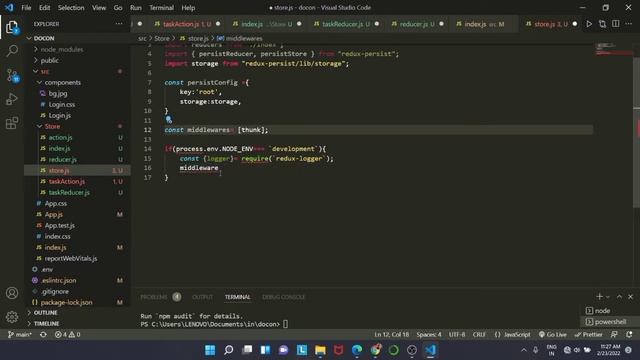Screen dimensions: 640x360
Task: Open Login.js in explorer
Action: pos(60,116)
